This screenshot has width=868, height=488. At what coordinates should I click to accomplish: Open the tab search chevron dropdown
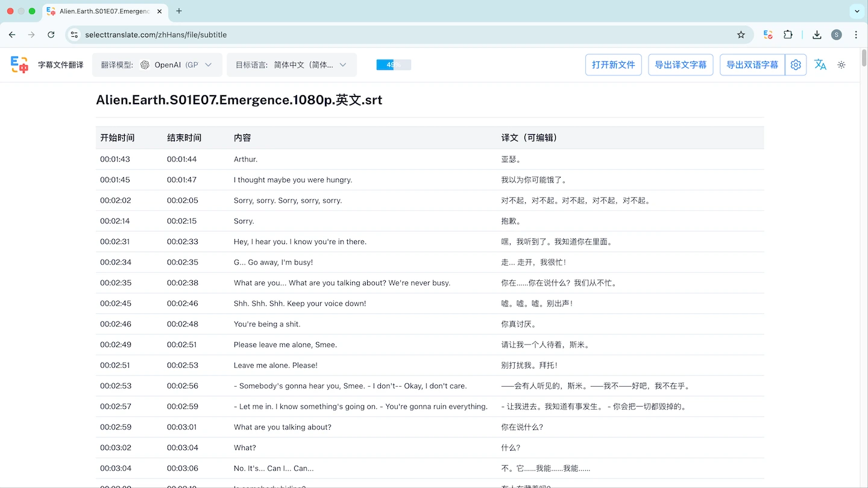(x=857, y=11)
